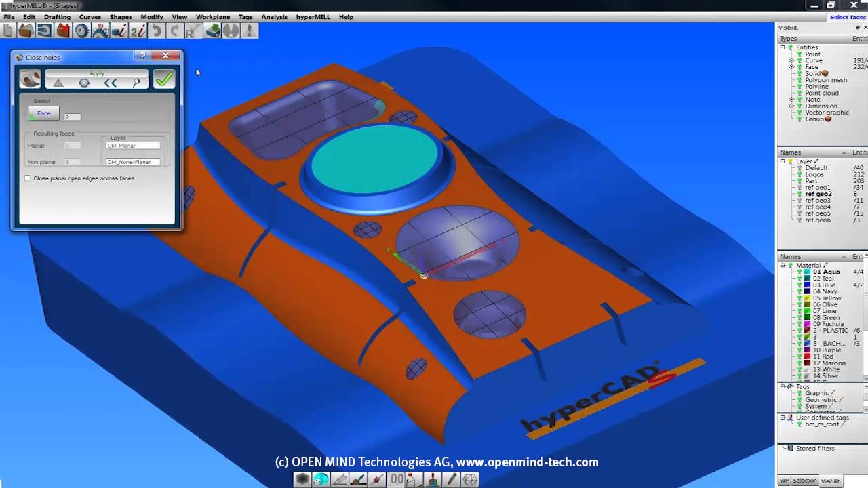Enable 'Close planar open edges across faces'

(x=27, y=178)
